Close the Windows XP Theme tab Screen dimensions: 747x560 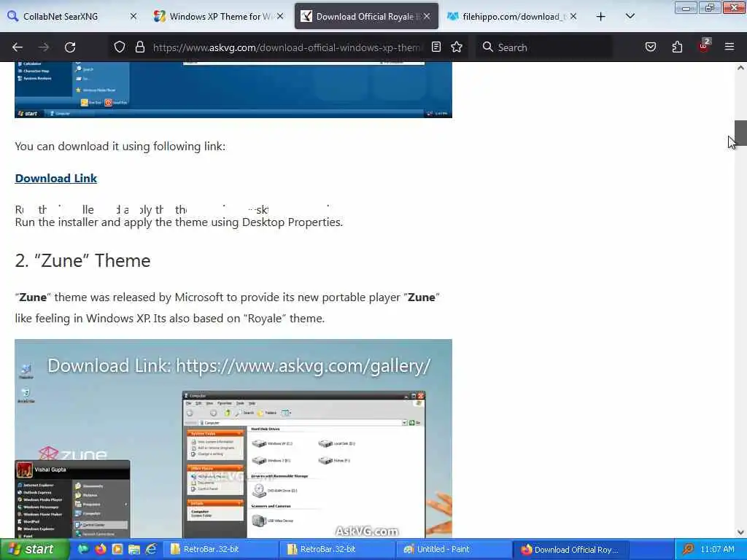click(x=280, y=16)
